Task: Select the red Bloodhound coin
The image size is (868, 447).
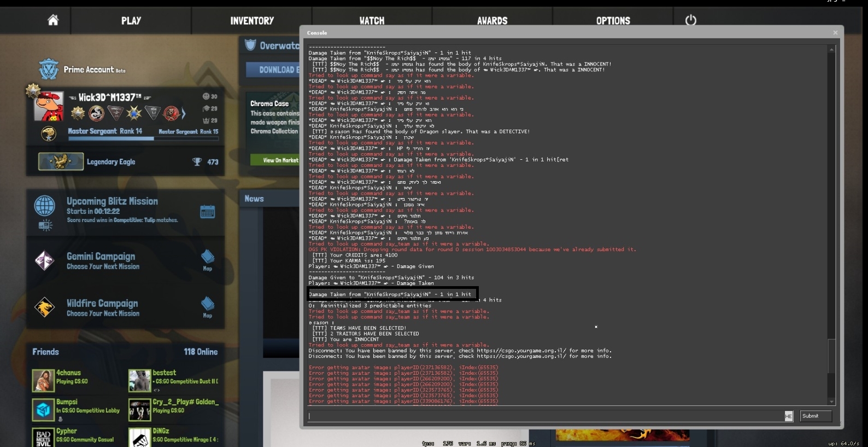Action: [x=171, y=113]
